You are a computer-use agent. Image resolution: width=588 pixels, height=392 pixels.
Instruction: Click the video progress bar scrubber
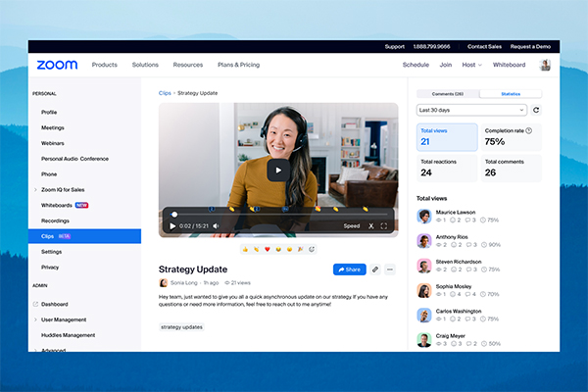tap(174, 214)
